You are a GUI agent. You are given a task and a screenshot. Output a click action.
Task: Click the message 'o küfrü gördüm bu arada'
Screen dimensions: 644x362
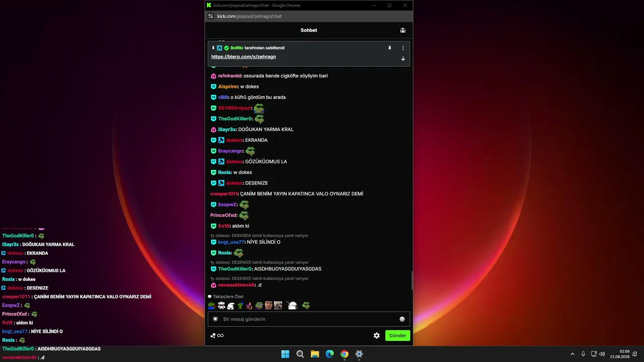point(258,97)
